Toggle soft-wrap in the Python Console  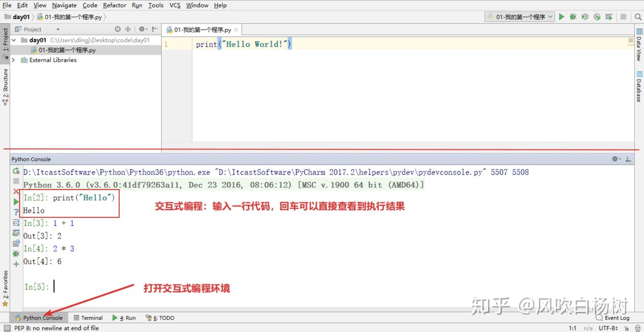(16, 223)
